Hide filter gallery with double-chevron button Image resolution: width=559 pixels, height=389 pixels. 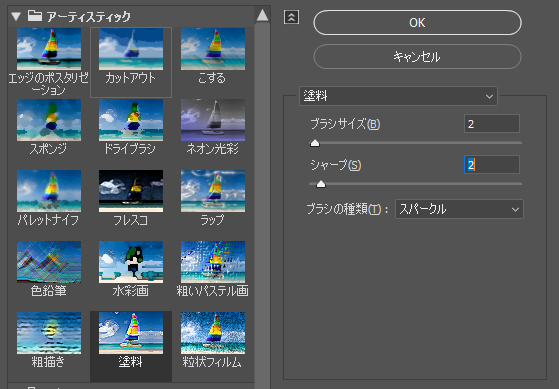[x=291, y=17]
